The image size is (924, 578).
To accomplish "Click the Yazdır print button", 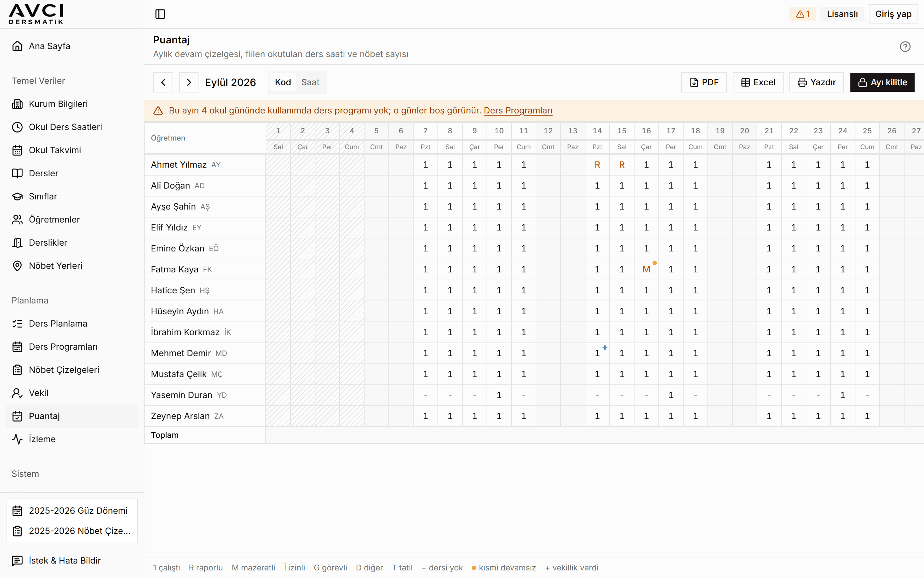I will click(816, 82).
